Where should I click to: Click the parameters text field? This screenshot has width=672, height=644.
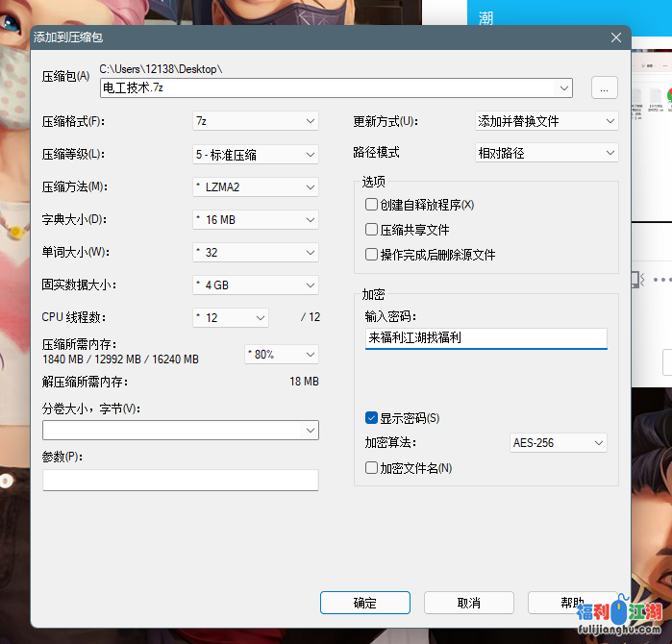point(180,480)
